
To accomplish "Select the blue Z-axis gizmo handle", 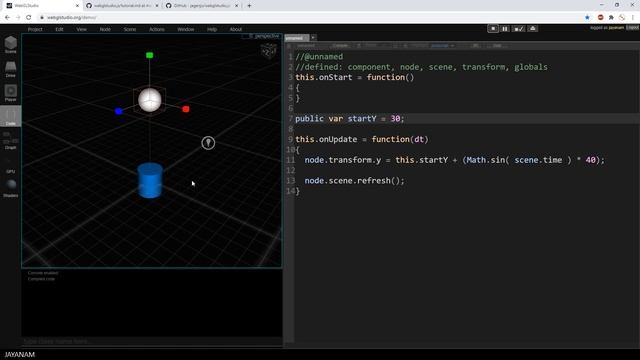I will (x=118, y=111).
